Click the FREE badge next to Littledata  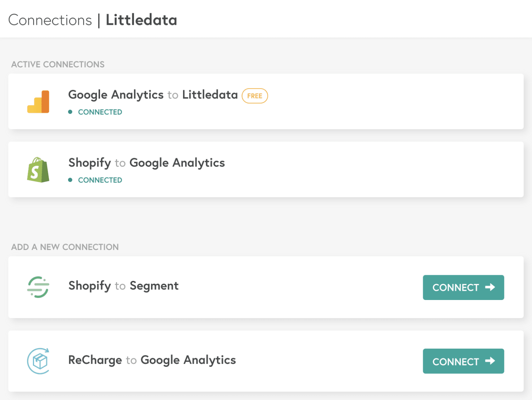point(255,96)
